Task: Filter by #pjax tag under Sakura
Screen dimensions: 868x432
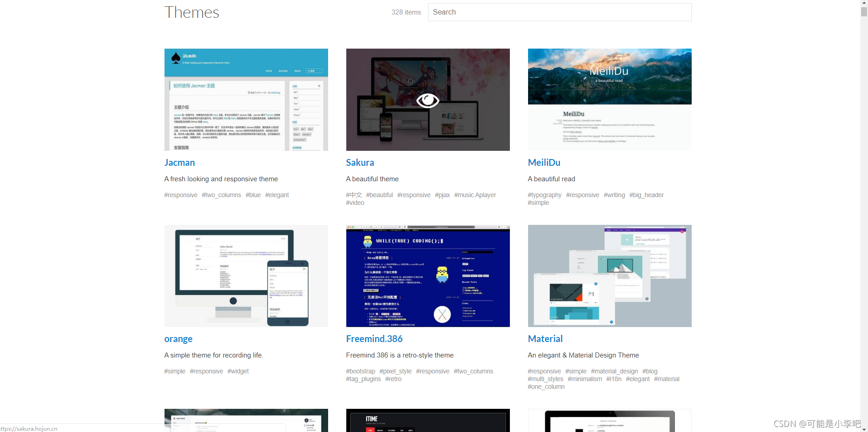Action: (442, 195)
